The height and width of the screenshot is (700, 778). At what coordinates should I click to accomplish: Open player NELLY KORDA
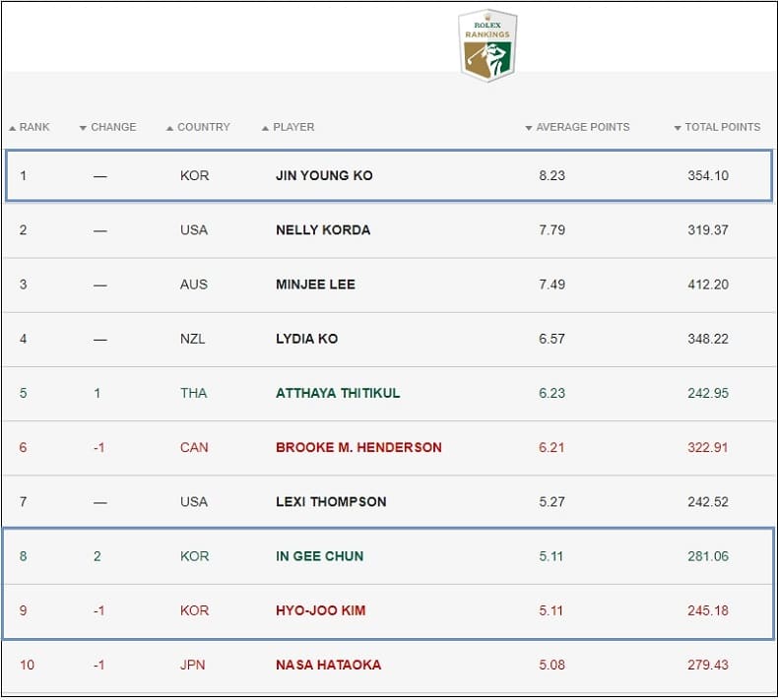coord(323,230)
